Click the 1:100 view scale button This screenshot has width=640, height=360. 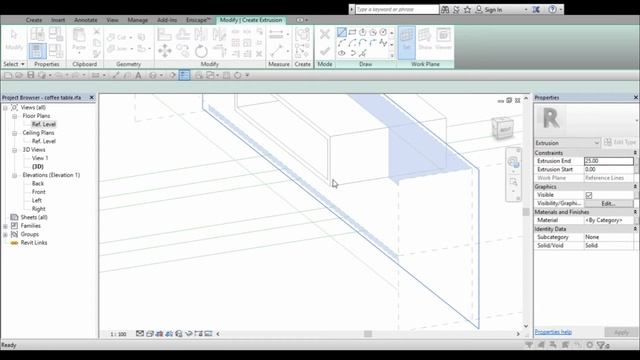click(118, 334)
